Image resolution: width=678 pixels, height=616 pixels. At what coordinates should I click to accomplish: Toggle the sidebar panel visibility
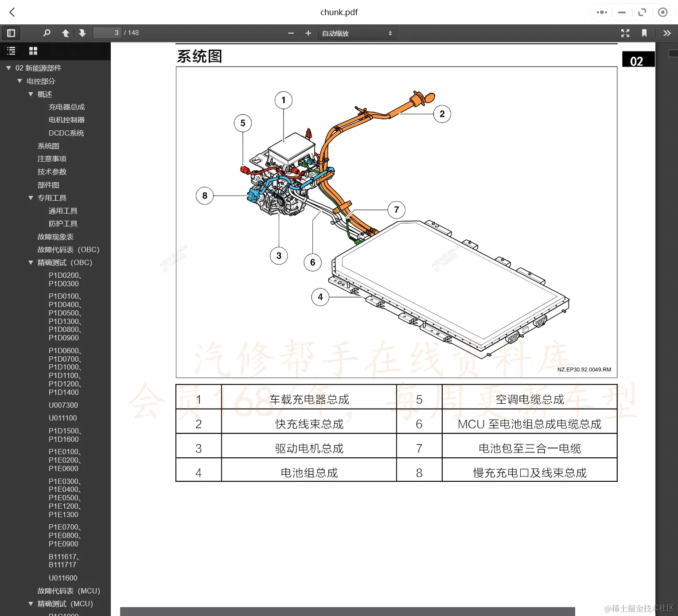[11, 33]
